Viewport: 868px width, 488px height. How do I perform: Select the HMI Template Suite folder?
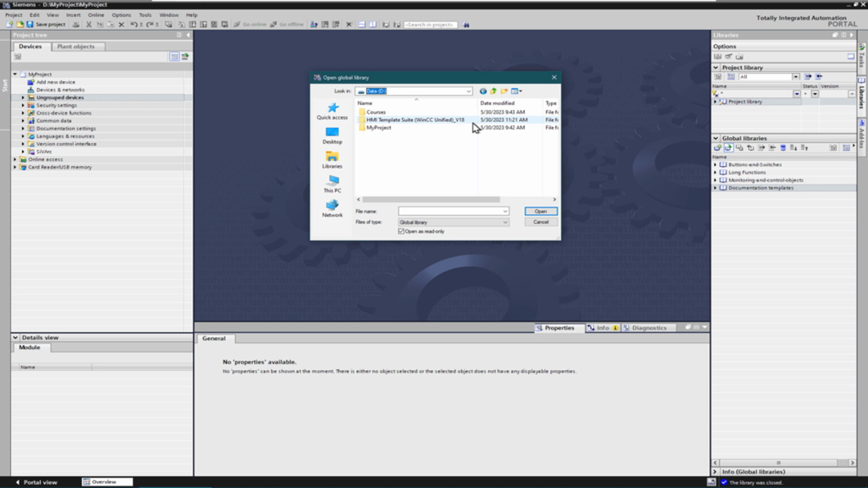coord(415,120)
